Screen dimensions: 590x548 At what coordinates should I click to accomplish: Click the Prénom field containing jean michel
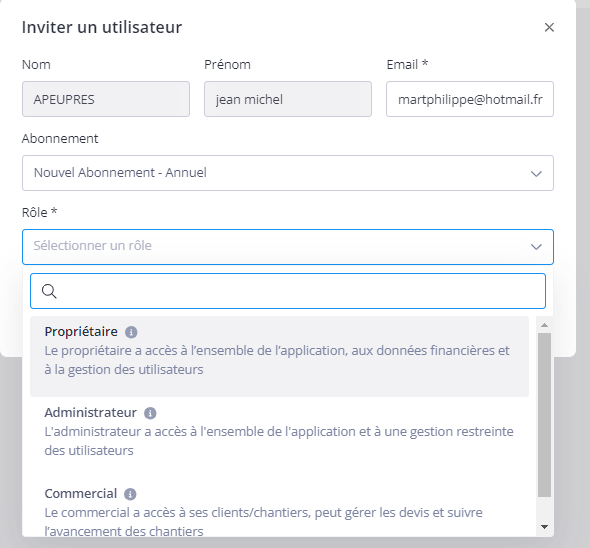[x=288, y=99]
